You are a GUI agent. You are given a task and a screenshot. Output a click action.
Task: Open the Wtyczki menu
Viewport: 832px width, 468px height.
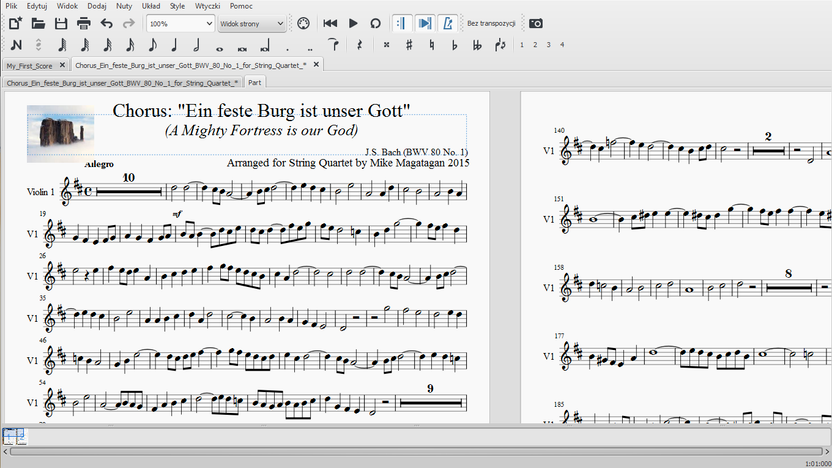point(207,6)
